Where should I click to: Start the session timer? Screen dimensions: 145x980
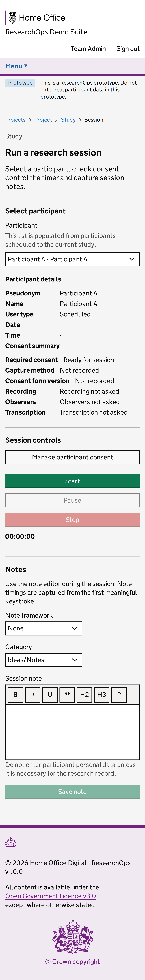72,481
